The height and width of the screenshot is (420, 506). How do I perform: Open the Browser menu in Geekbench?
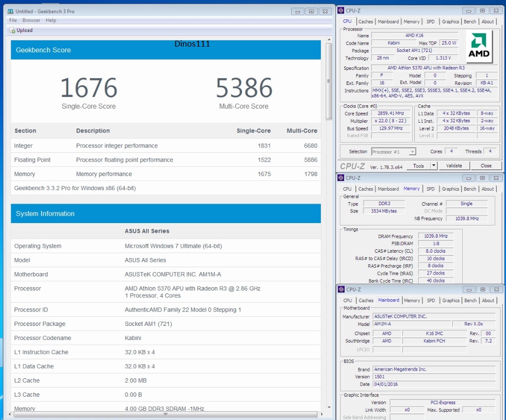(32, 20)
